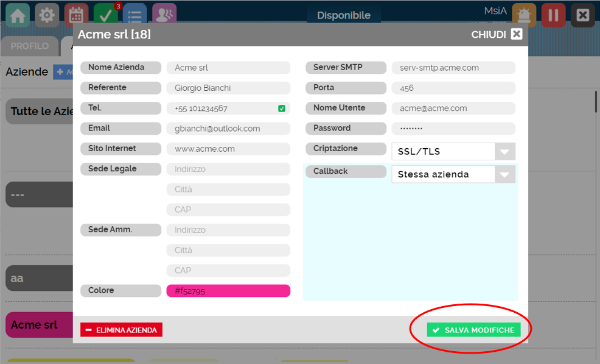
Task: Open the Disponibile status selector
Action: click(344, 15)
